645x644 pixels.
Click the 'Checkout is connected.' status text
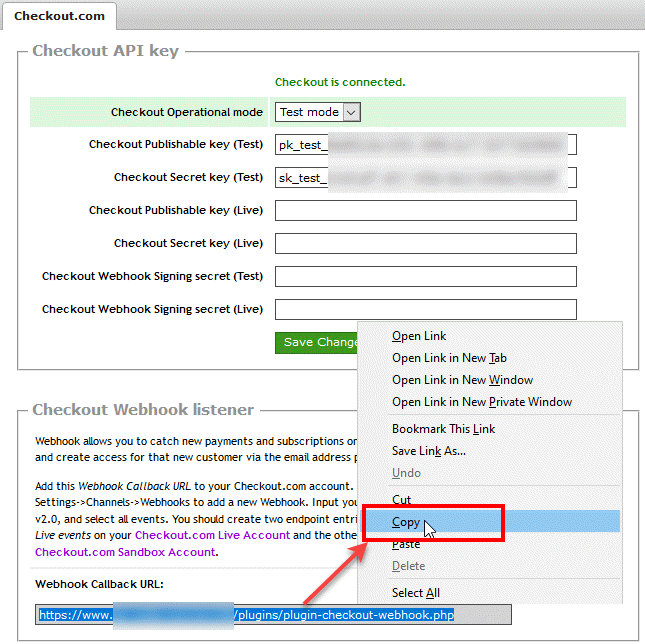point(340,82)
